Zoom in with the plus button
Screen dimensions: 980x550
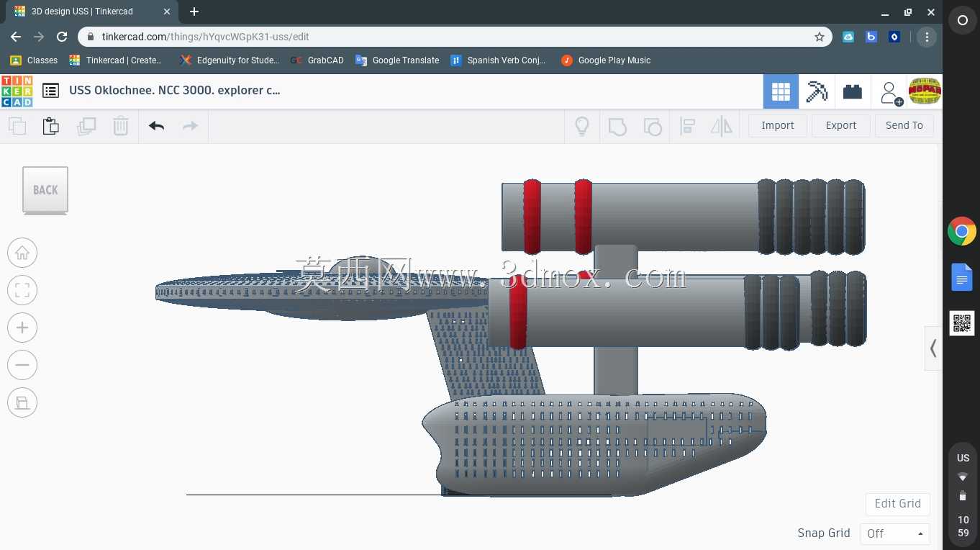(22, 328)
